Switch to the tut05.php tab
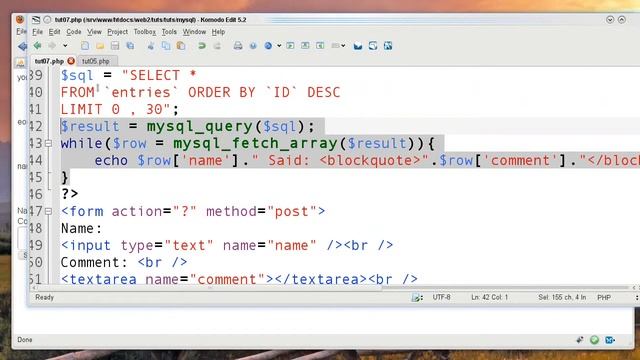 pos(96,61)
